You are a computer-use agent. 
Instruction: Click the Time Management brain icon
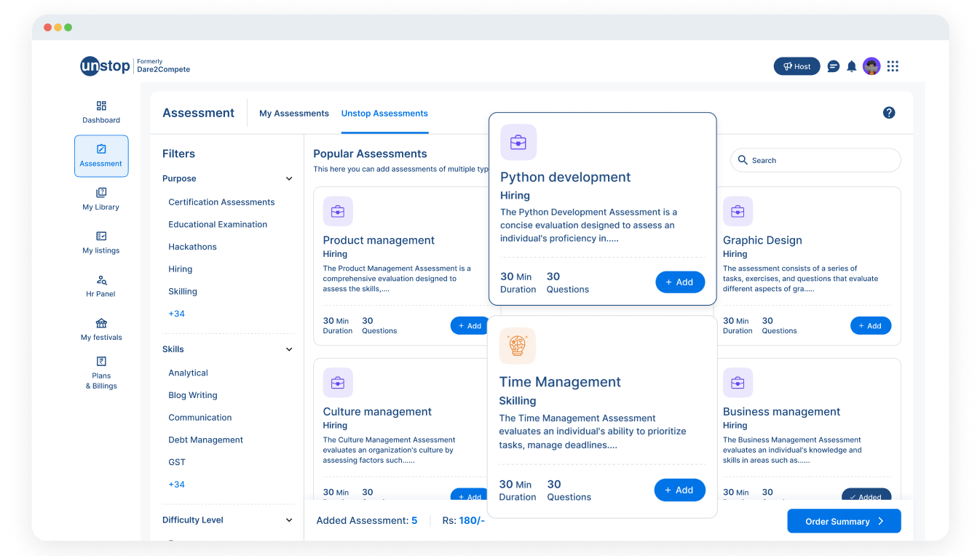(518, 346)
